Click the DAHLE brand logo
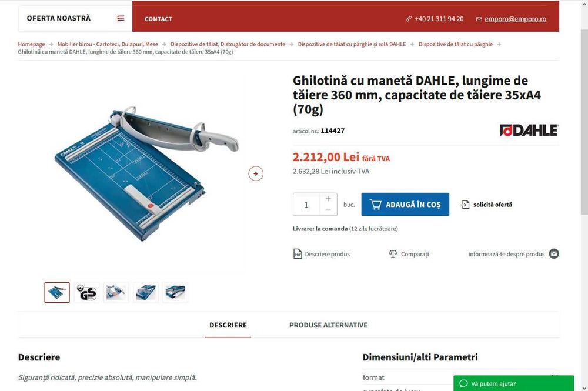This screenshot has height=391, width=588. (529, 131)
